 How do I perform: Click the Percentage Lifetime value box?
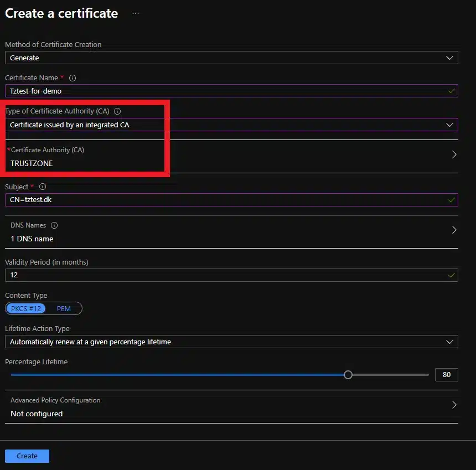[x=446, y=375]
